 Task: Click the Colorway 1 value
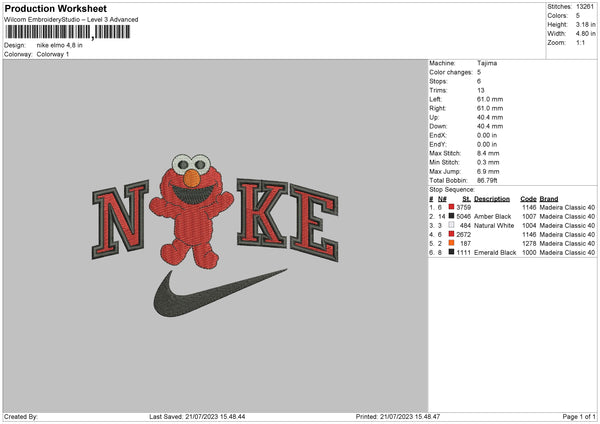[53, 54]
